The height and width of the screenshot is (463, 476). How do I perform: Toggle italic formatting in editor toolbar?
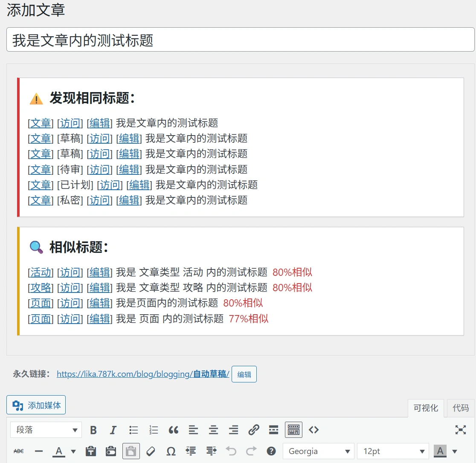[113, 430]
